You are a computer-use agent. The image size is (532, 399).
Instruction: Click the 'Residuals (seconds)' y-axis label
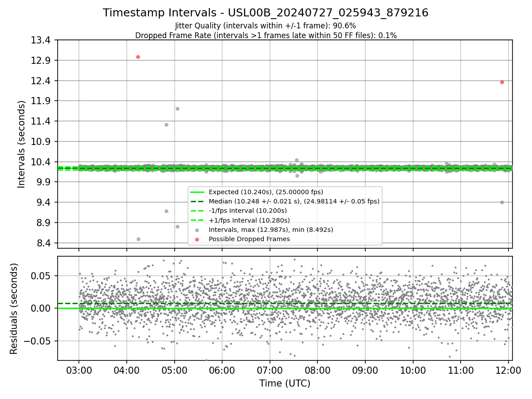coord(14,309)
